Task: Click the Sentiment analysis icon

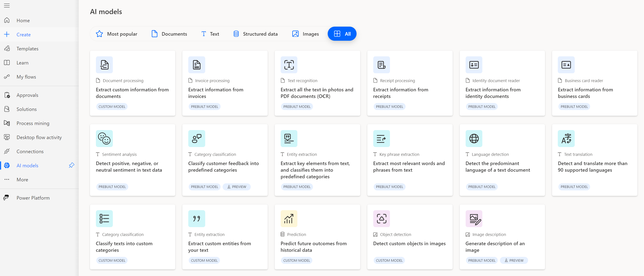Action: coord(104,138)
